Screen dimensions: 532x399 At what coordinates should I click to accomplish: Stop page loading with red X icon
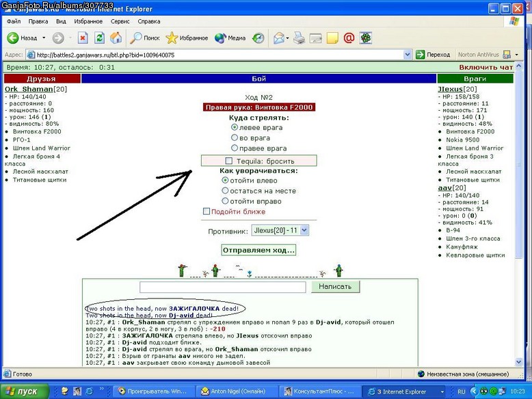click(x=83, y=38)
